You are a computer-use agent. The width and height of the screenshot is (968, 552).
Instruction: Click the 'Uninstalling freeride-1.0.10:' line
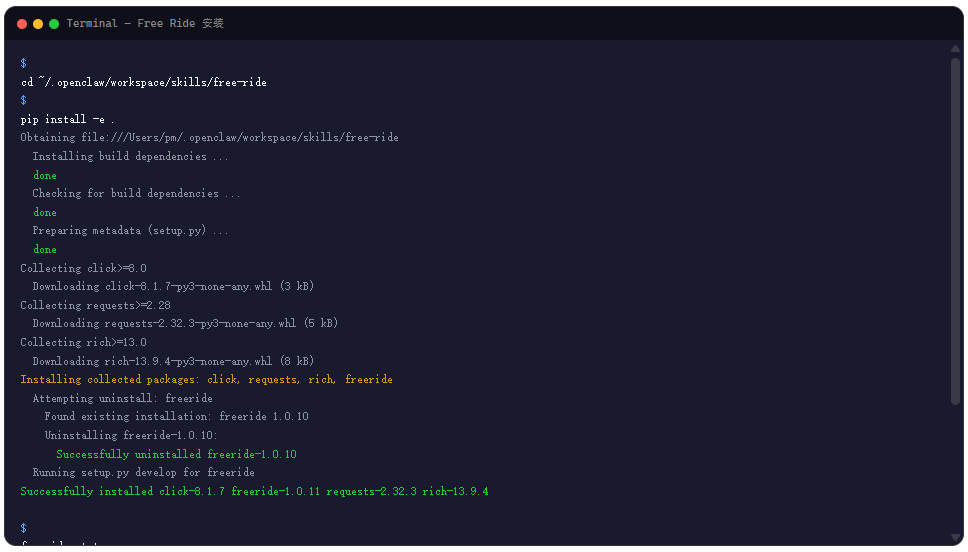131,435
